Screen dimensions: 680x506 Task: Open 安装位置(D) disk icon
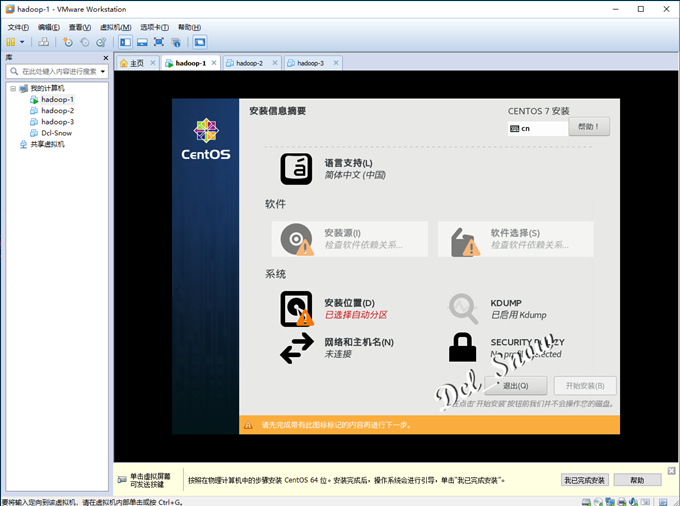coord(297,309)
